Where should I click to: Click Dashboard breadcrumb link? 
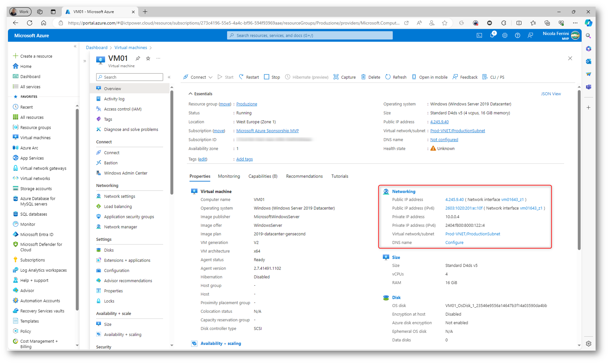click(96, 47)
